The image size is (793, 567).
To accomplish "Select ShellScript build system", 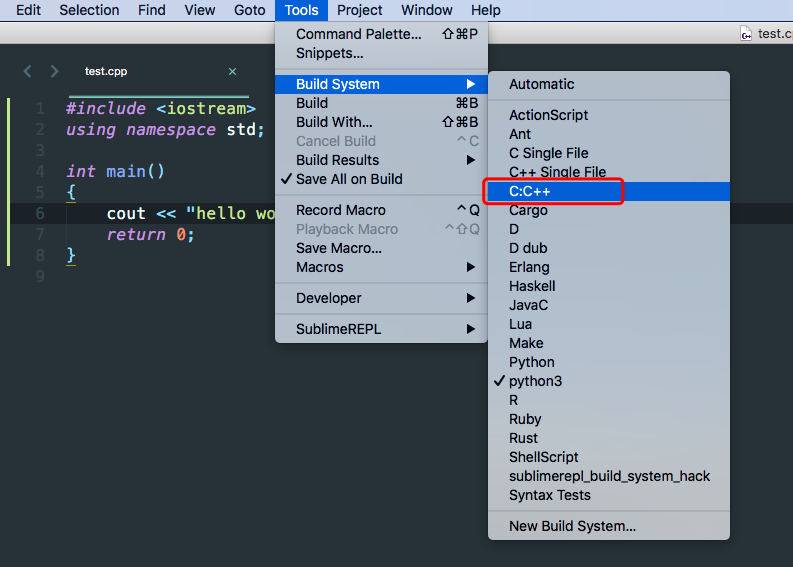I will pyautogui.click(x=609, y=457).
